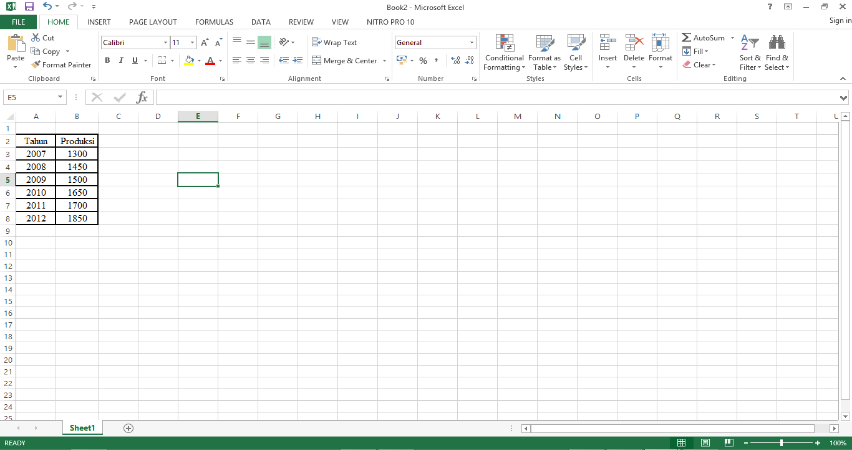Open Find & Select menu

coord(776,52)
